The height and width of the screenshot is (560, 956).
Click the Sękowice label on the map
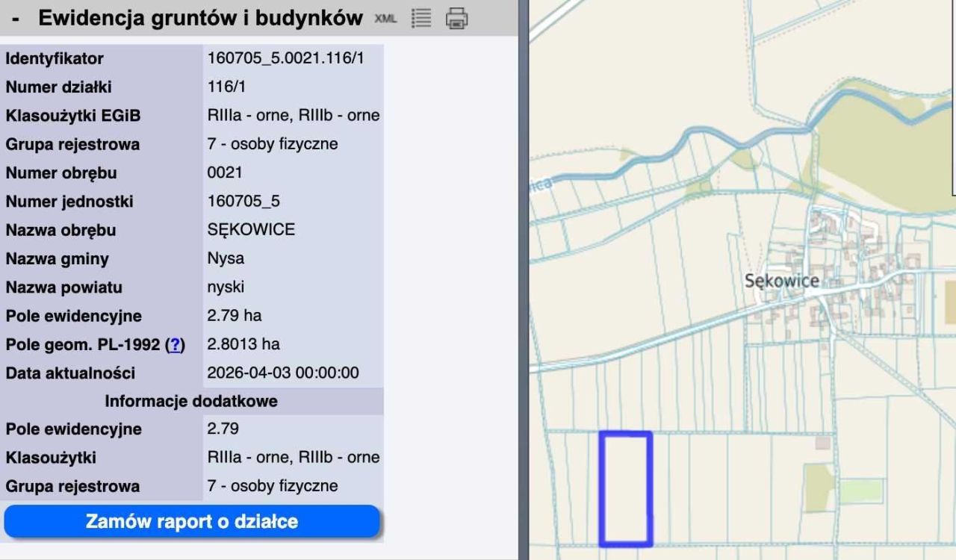(781, 281)
